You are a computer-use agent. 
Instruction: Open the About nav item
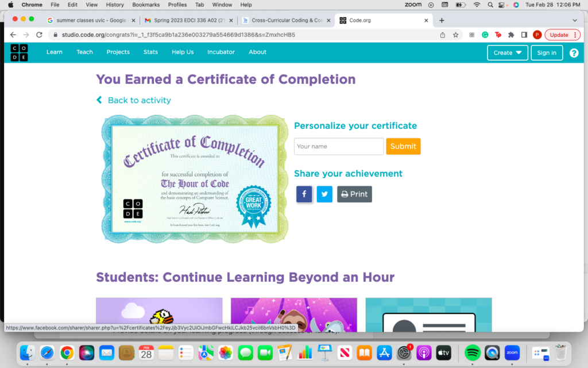(257, 52)
